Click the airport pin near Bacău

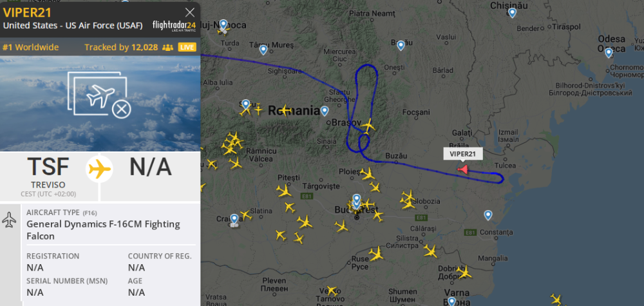[401, 46]
